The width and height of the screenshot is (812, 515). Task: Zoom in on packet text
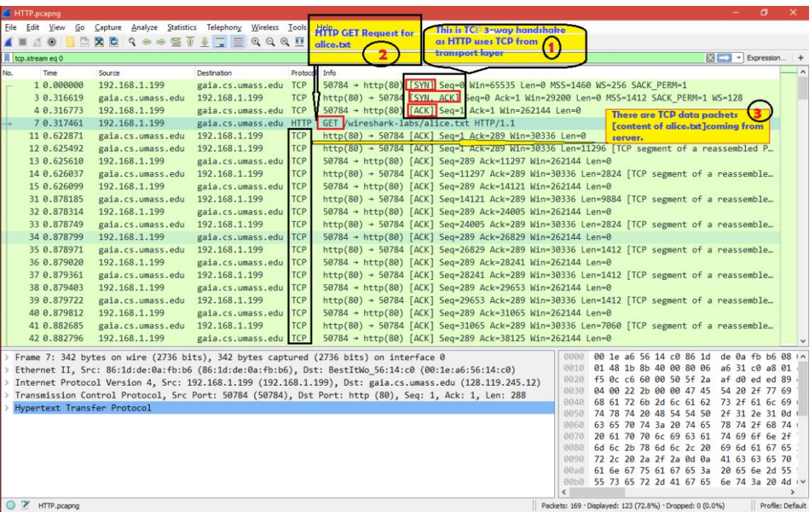[x=255, y=42]
